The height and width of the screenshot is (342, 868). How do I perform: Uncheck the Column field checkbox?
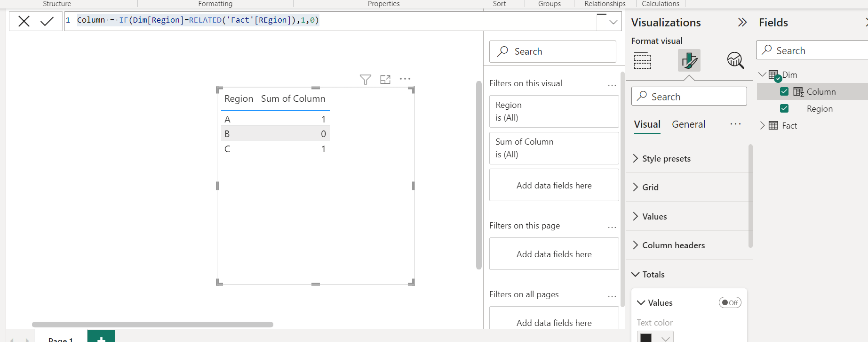coord(784,91)
